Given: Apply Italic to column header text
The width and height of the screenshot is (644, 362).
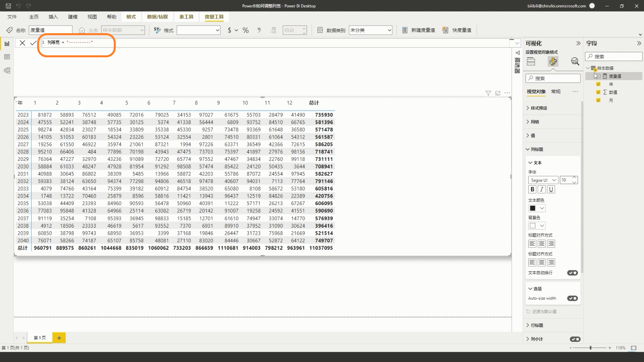Looking at the screenshot, I should pos(542,189).
